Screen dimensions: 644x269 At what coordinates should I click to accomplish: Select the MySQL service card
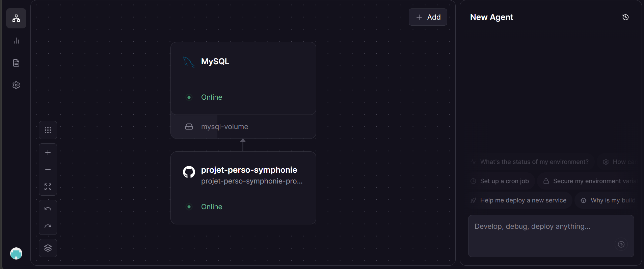243,78
